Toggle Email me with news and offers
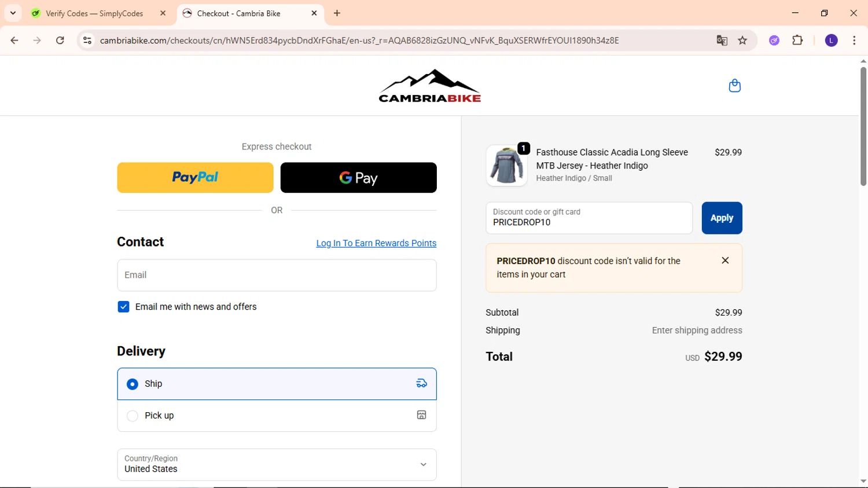Viewport: 868px width, 488px height. 123,307
